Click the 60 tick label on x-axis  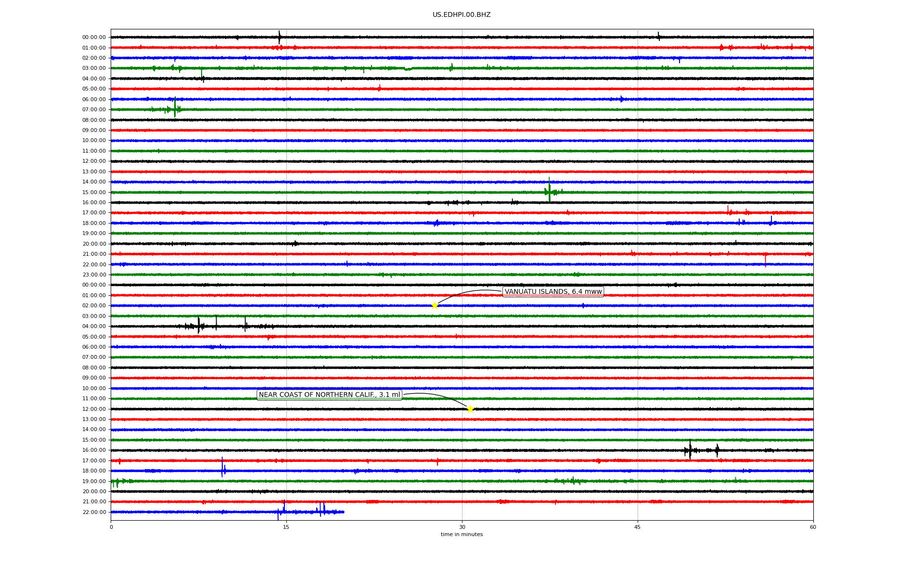[x=813, y=527]
